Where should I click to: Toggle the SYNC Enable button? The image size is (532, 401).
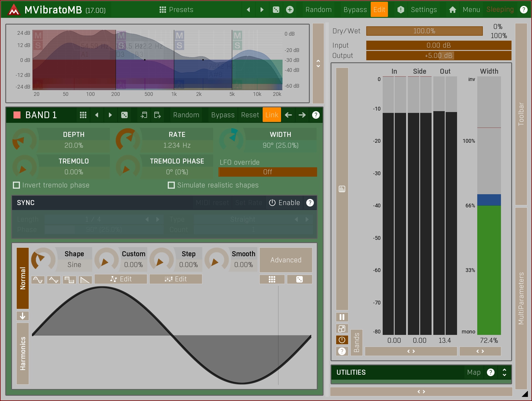click(284, 203)
